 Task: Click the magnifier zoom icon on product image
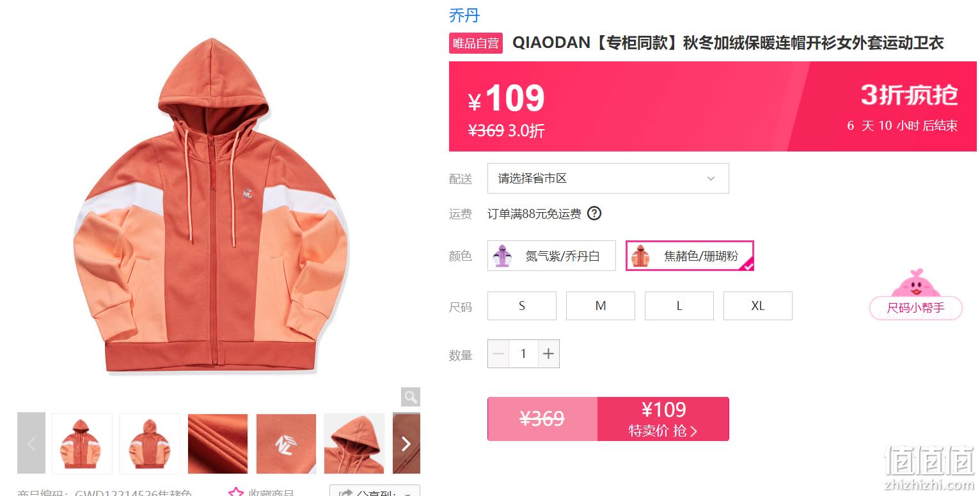point(411,396)
